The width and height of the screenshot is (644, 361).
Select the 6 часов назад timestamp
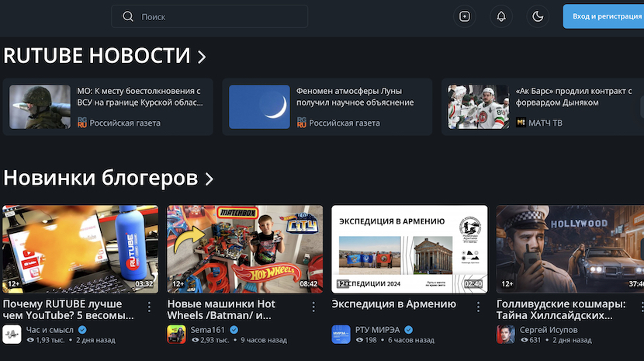(x=411, y=340)
